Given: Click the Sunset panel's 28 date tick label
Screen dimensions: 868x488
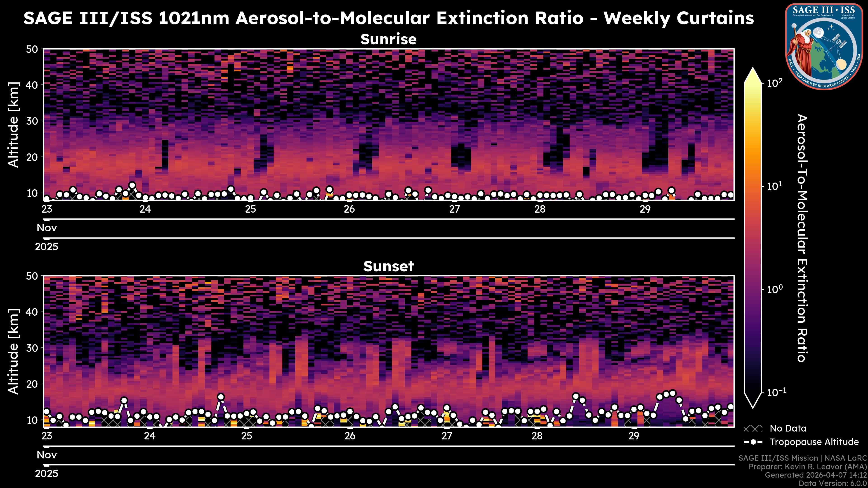Looking at the screenshot, I should pos(537,436).
